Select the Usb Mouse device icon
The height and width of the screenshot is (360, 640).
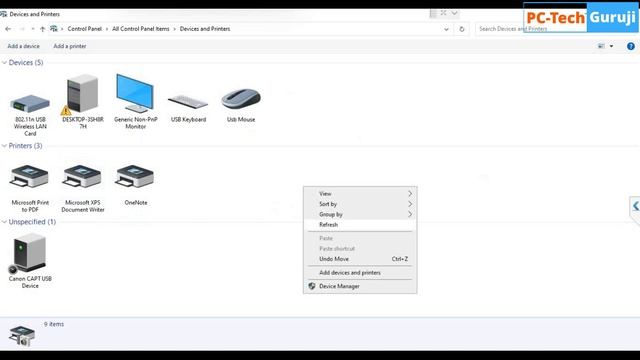click(241, 99)
